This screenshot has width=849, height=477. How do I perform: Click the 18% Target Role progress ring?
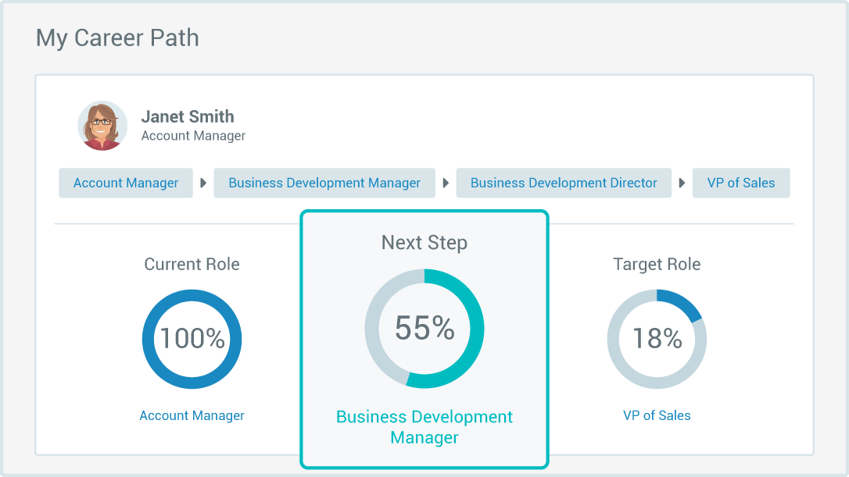pos(657,339)
